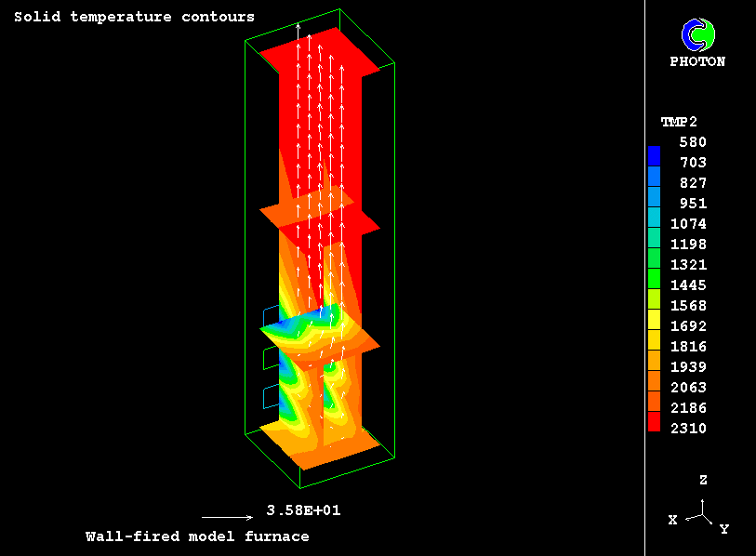Click the PHOTON logo icon

[x=697, y=34]
